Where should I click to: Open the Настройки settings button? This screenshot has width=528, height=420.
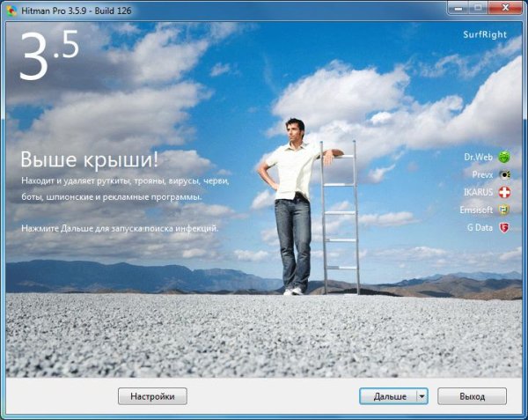click(152, 396)
